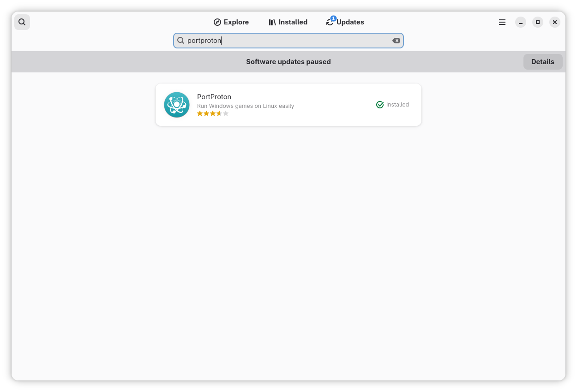Click into the portproton search field
The image size is (577, 392).
288,41
